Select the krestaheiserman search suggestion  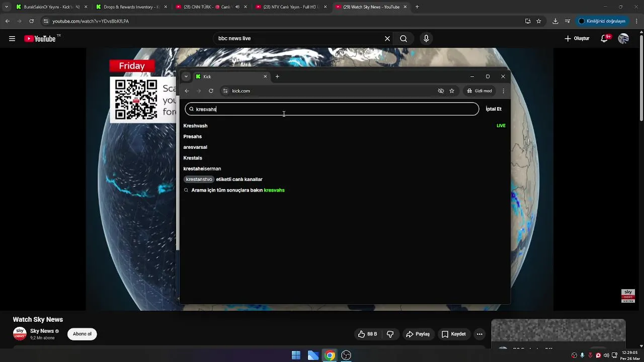point(202,169)
